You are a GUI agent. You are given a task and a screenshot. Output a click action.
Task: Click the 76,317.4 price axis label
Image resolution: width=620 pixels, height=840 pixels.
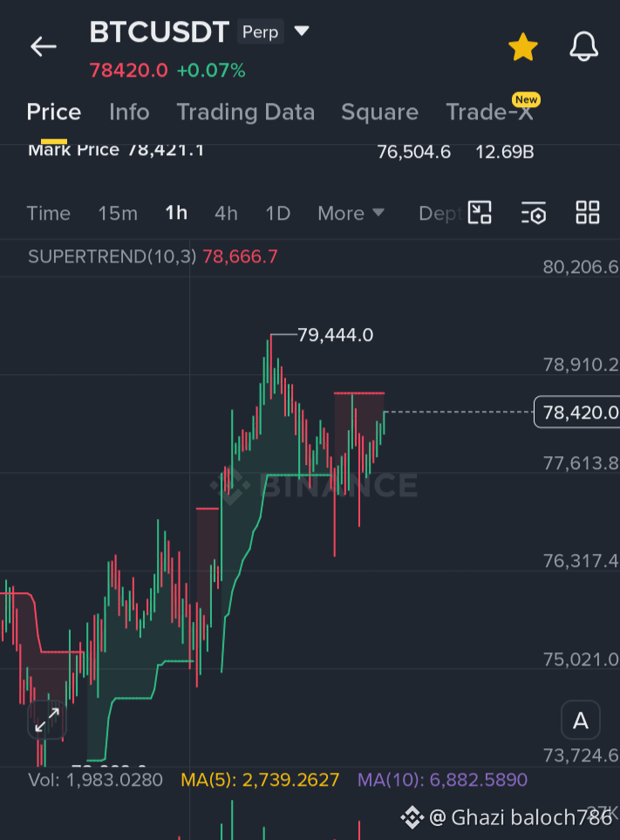[581, 561]
